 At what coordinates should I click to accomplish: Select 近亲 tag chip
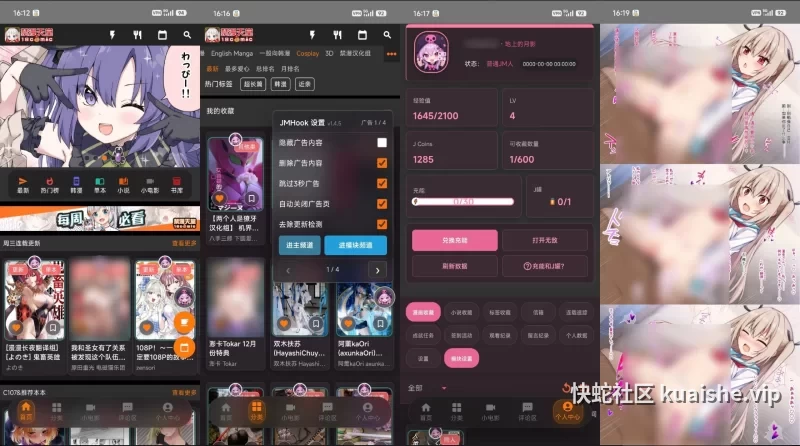coord(305,84)
